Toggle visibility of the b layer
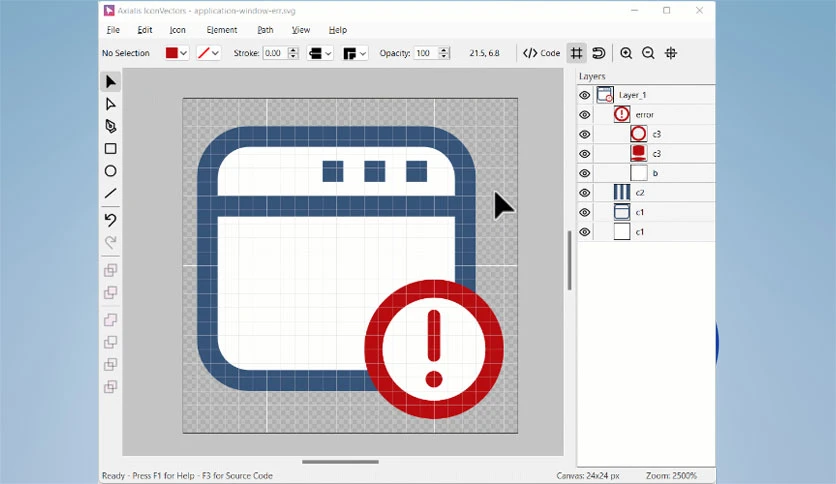Viewport: 836px width, 484px height. point(584,173)
